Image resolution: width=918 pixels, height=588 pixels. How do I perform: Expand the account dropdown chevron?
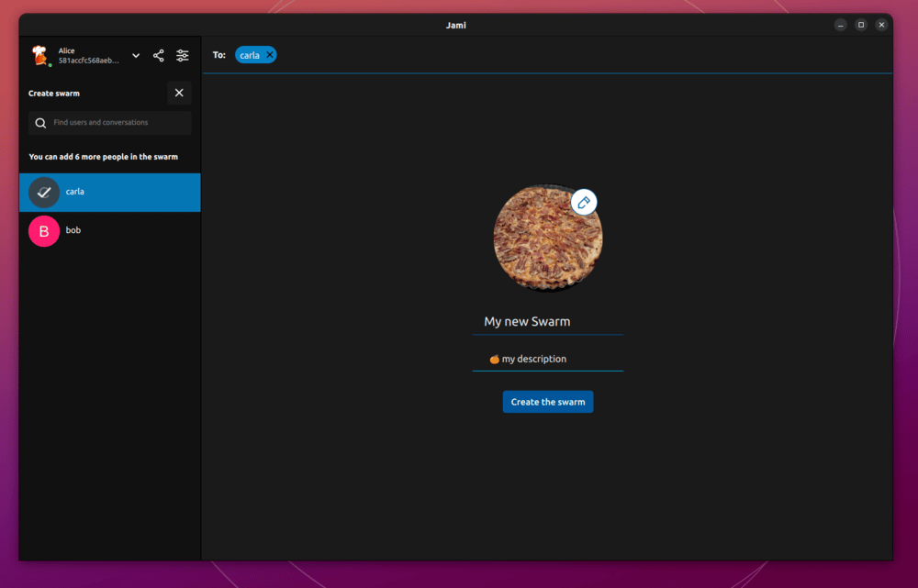[136, 56]
